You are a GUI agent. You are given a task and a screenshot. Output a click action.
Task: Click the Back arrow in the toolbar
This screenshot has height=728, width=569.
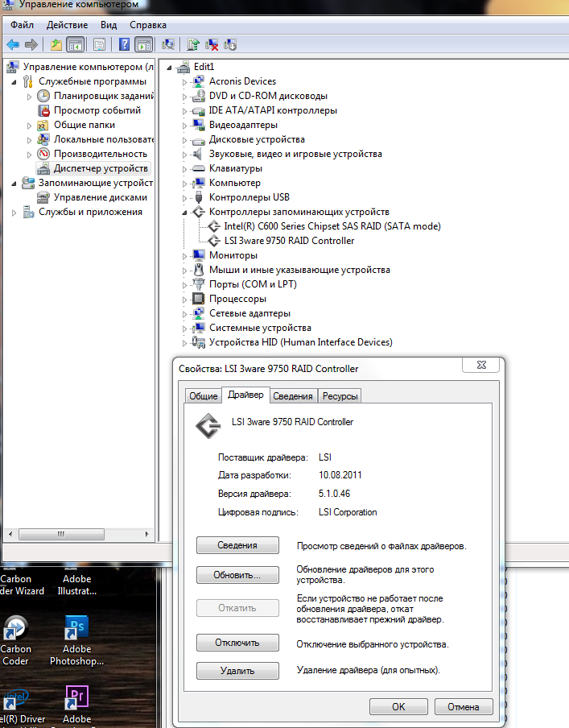coord(13,44)
